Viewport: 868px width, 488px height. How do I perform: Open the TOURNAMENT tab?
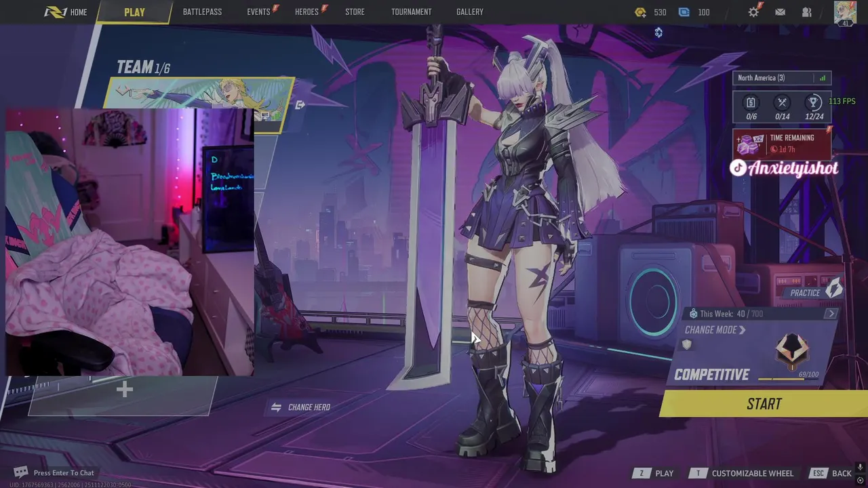pos(411,12)
